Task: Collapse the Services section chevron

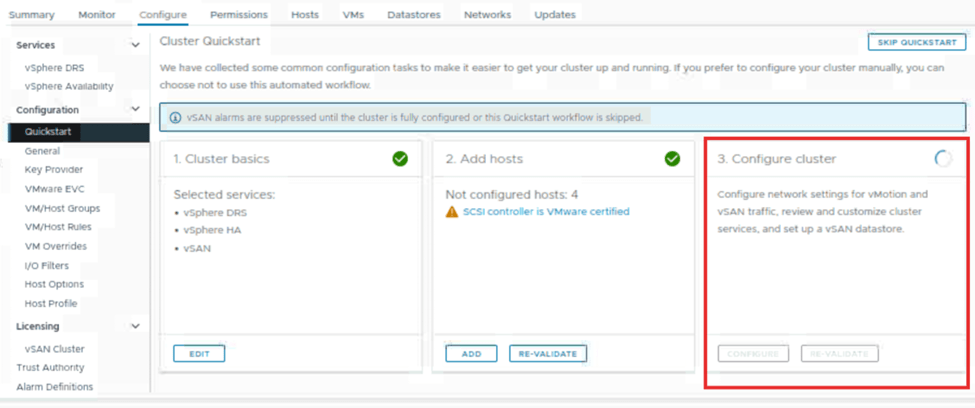Action: click(x=136, y=45)
